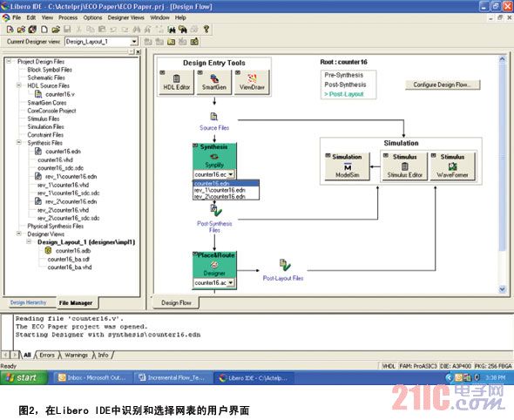Open the Designer Views menu

[x=125, y=17]
